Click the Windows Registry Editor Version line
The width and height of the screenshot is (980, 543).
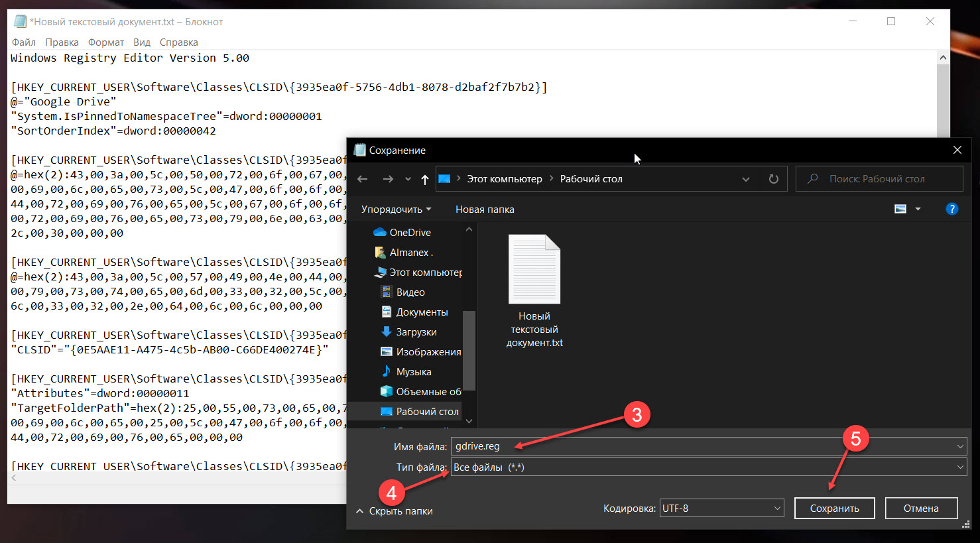130,58
